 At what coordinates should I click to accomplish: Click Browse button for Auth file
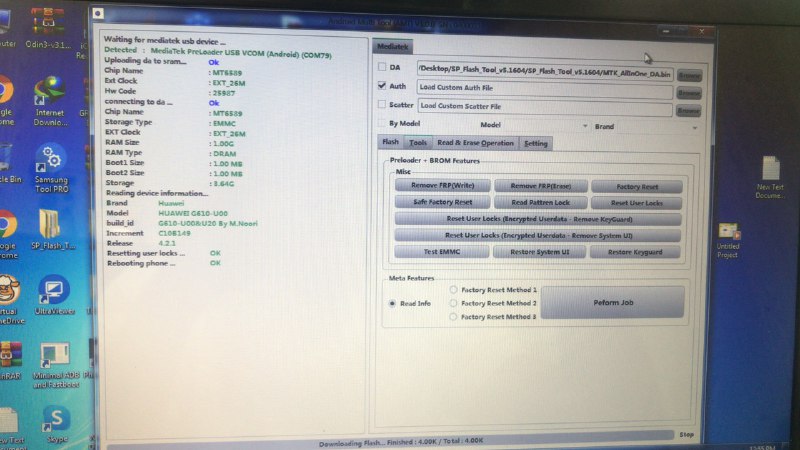tap(689, 93)
